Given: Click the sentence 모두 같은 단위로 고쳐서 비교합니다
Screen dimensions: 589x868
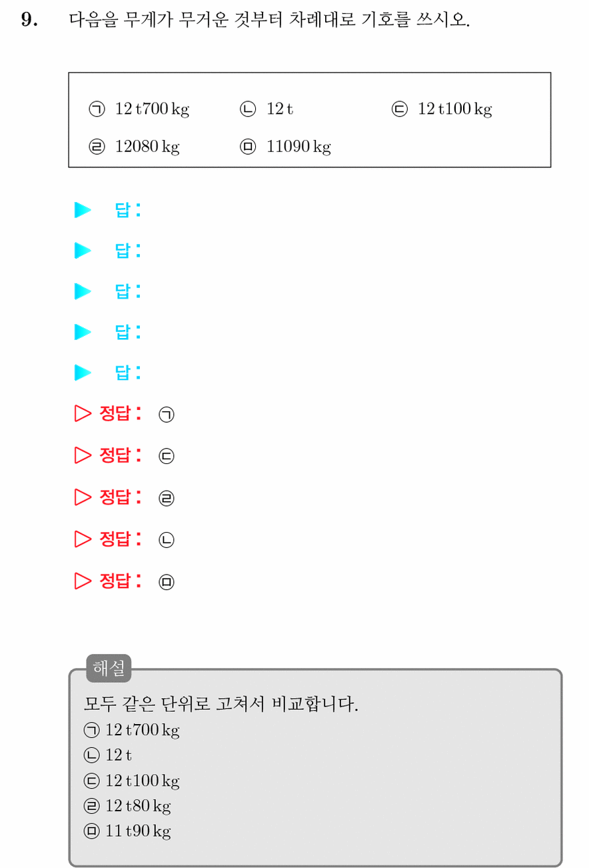Looking at the screenshot, I should coord(221,704).
